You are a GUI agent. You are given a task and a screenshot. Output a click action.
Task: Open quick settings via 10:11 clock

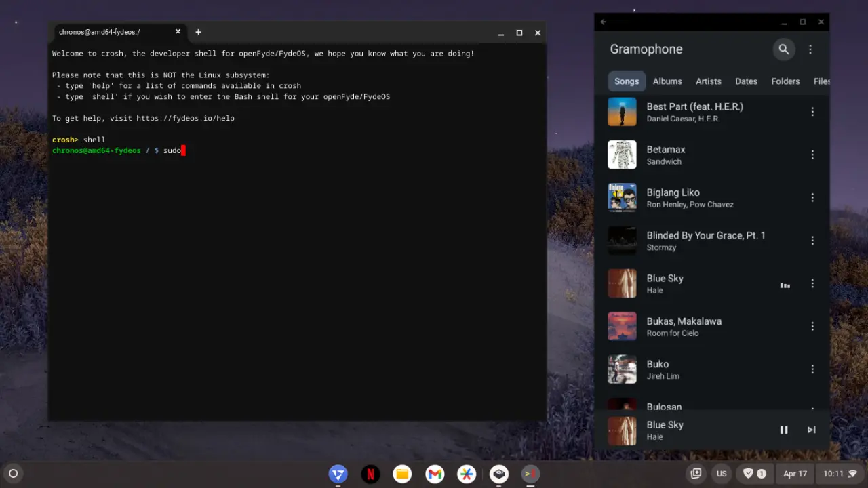840,474
